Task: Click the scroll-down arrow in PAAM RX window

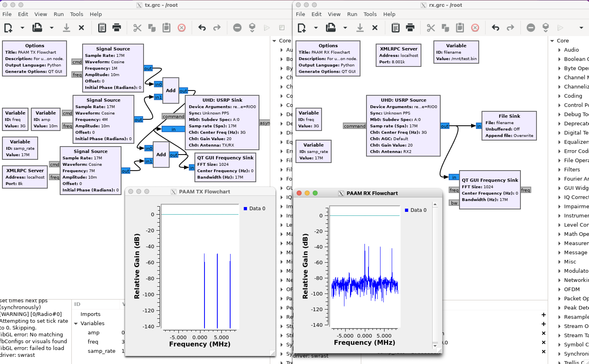Action: click(x=435, y=346)
